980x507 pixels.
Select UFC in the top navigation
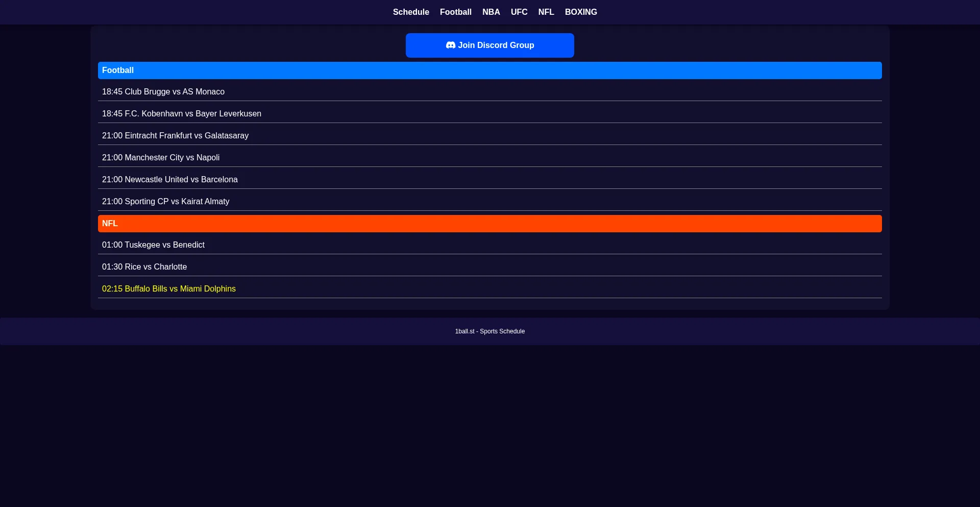pos(519,12)
